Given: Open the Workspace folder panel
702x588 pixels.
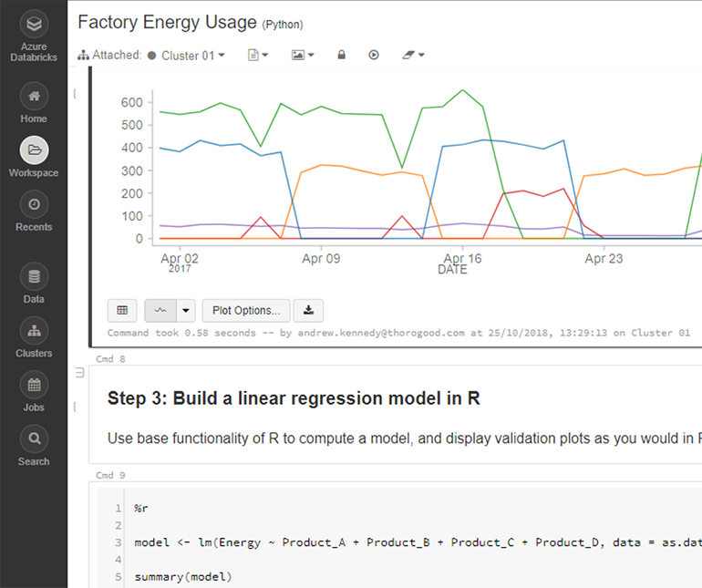Looking at the screenshot, I should pos(34,157).
